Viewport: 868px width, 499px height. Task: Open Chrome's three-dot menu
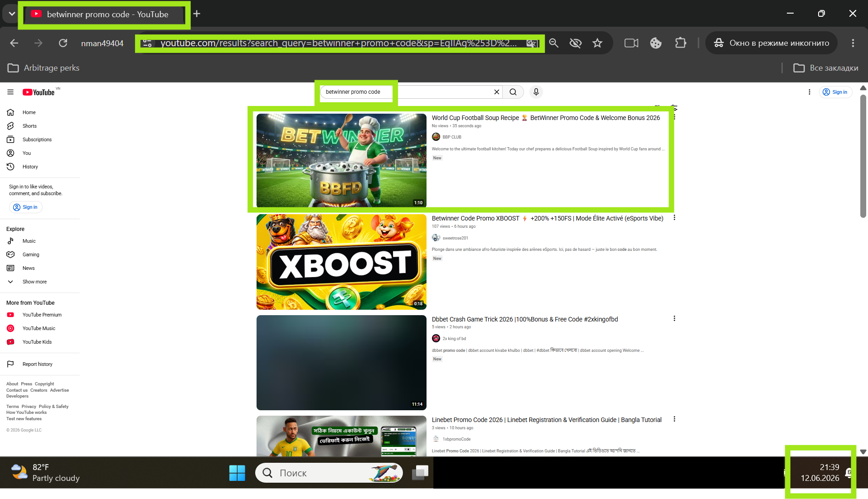[x=853, y=43]
